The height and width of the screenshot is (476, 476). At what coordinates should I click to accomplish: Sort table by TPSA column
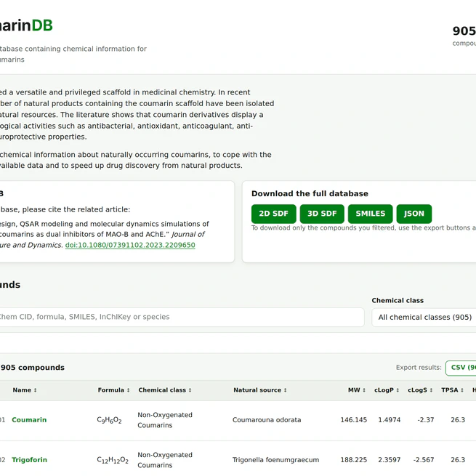[452, 390]
